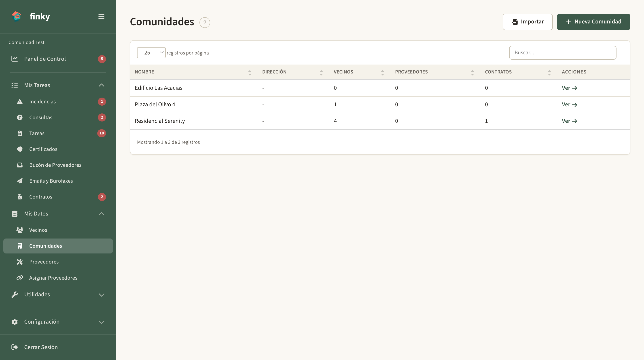The image size is (644, 360).
Task: Click the Mostrando 1 a 3 de 3 registros text
Action: pyautogui.click(x=168, y=142)
